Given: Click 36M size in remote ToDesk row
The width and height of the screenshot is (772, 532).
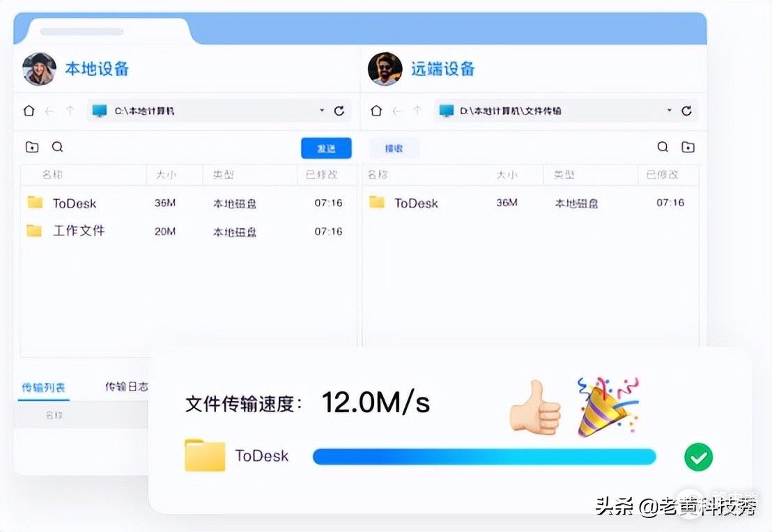Looking at the screenshot, I should tap(507, 202).
